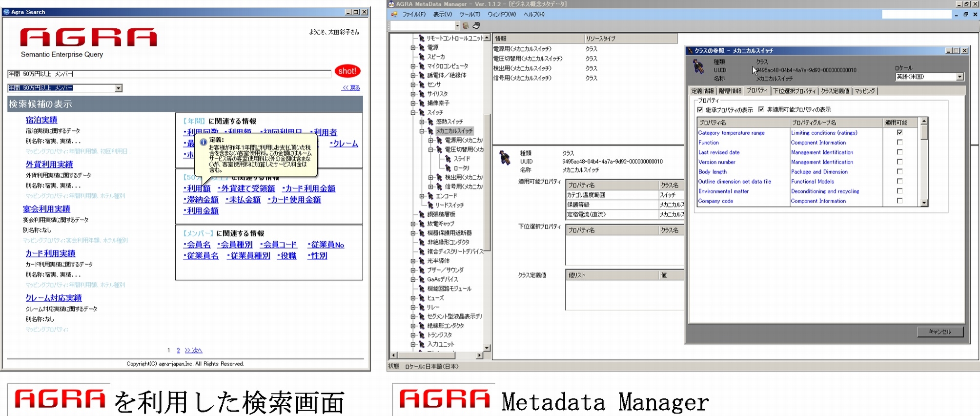Switch to the マッピング tab
980x416 pixels.
tap(865, 91)
